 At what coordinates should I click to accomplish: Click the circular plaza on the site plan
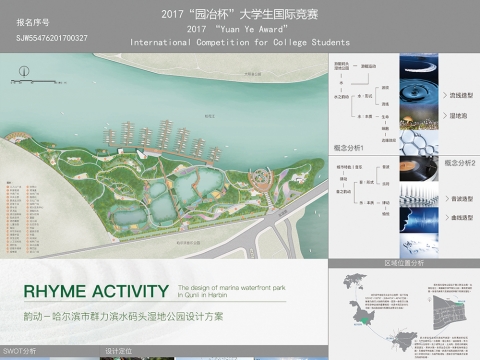[x=262, y=179]
